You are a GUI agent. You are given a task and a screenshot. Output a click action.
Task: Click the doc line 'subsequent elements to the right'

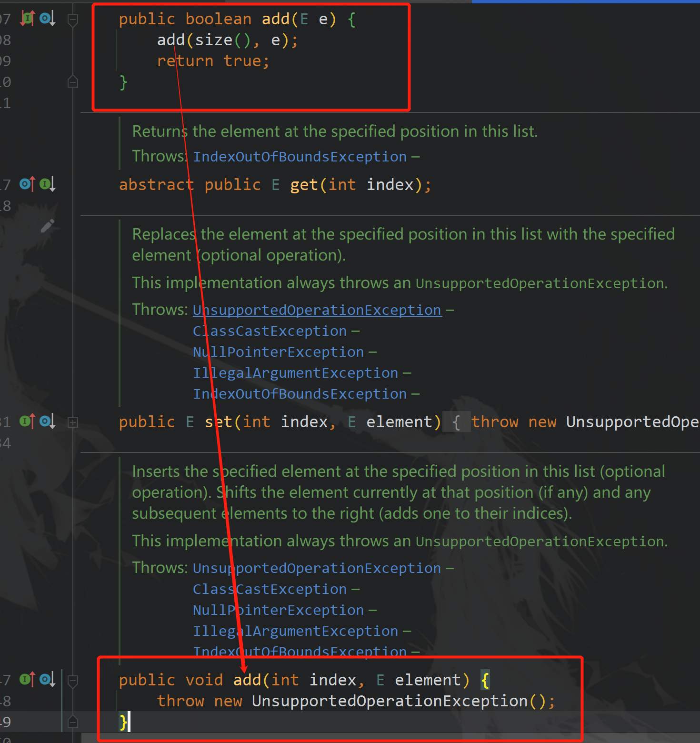point(253,513)
